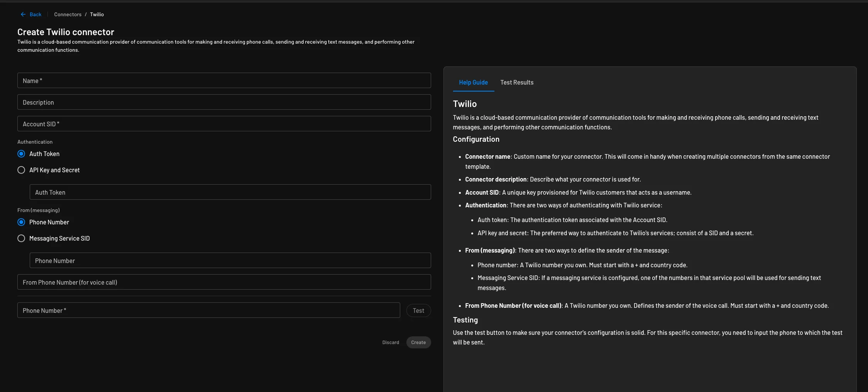The height and width of the screenshot is (392, 868).
Task: Click the Twilio breadcrumb entry
Action: [96, 14]
